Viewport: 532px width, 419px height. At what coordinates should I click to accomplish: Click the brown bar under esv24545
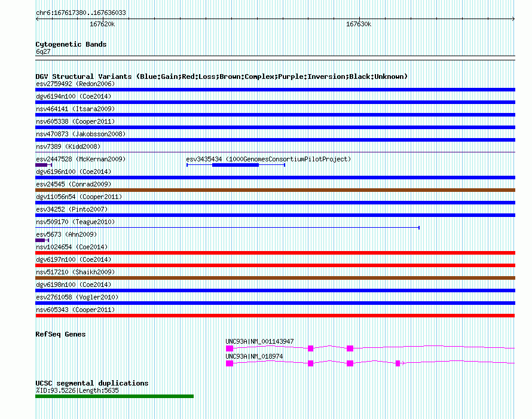(275, 190)
